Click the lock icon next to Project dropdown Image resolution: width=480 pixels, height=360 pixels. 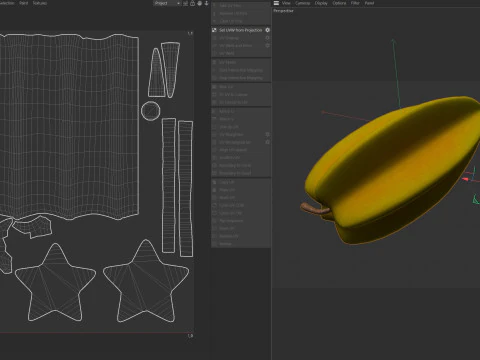(x=192, y=3)
